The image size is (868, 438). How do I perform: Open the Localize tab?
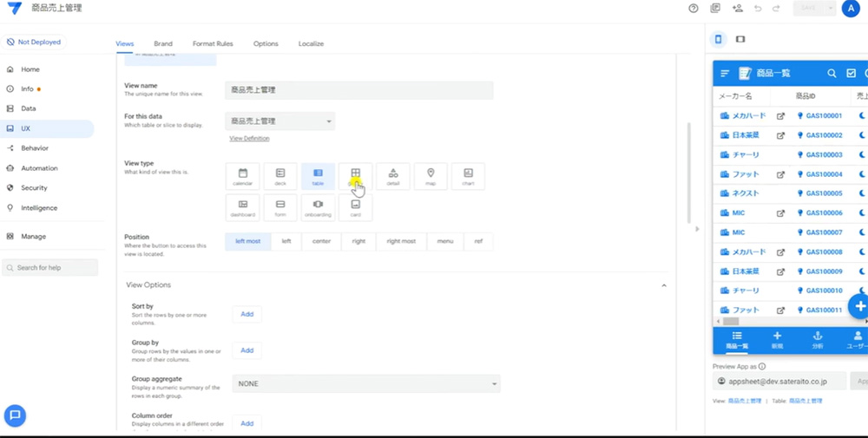click(x=311, y=43)
